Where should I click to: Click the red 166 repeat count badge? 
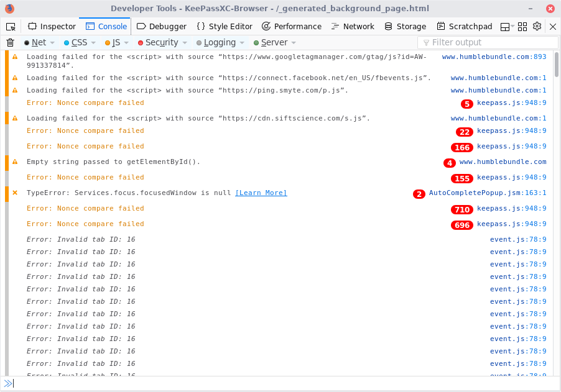pyautogui.click(x=462, y=147)
